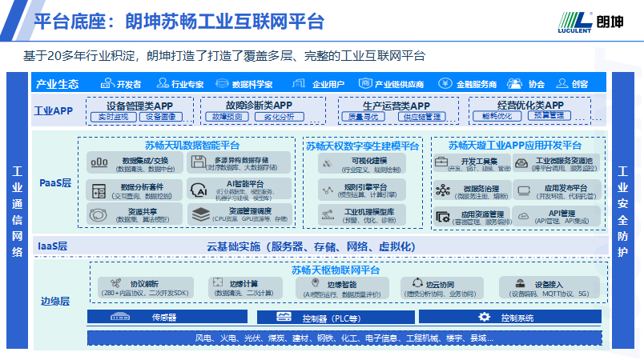Select the 预算管理 button

click(x=549, y=116)
